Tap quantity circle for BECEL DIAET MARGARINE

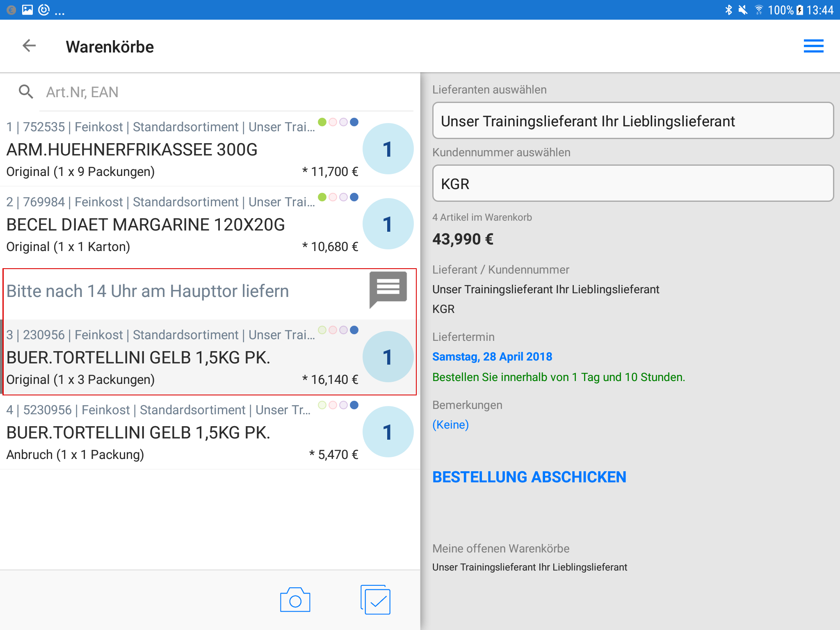[x=388, y=224]
